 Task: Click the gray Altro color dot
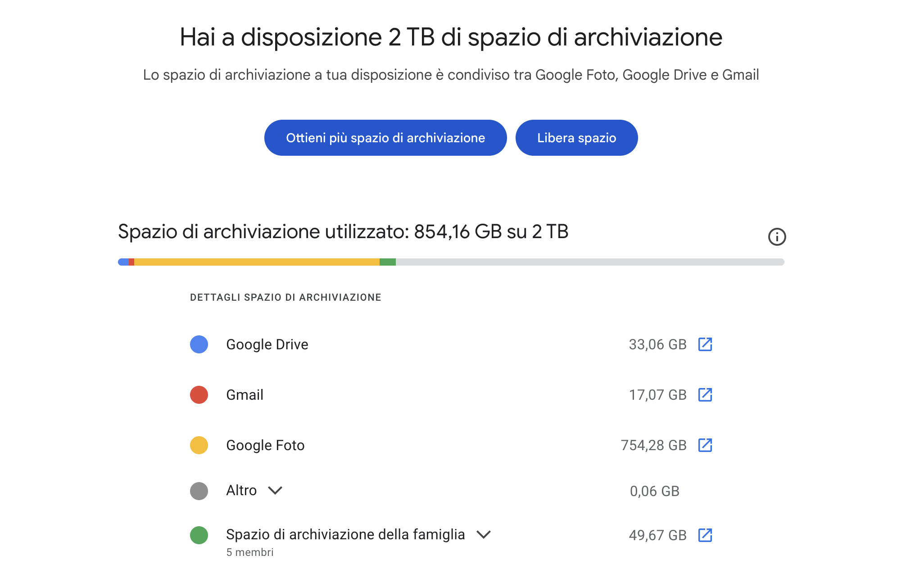tap(199, 491)
